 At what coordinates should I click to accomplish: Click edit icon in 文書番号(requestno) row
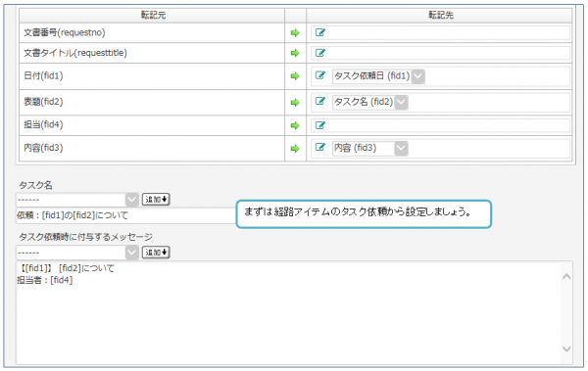pyautogui.click(x=319, y=32)
